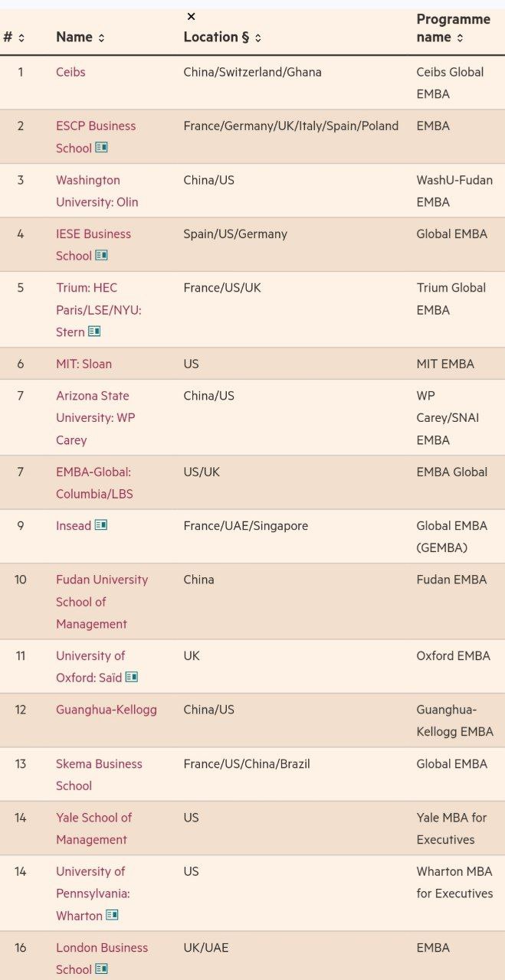The height and width of the screenshot is (980, 505).
Task: Sort table by rank number column
Action: tap(21, 38)
